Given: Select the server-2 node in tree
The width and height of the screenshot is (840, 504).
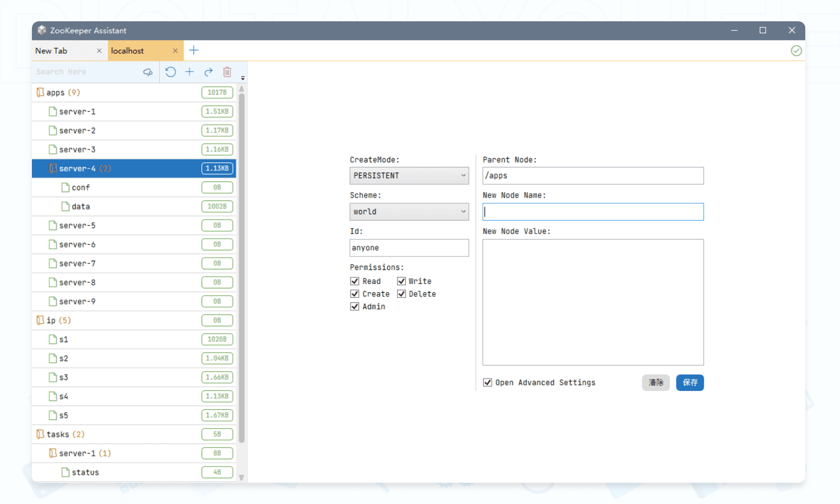Looking at the screenshot, I should point(77,130).
